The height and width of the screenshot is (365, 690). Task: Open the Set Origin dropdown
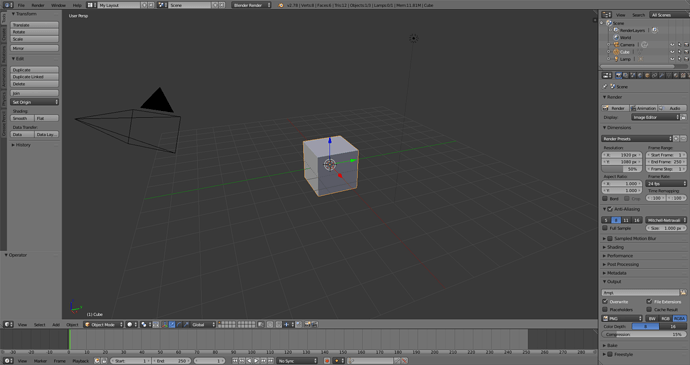click(35, 102)
